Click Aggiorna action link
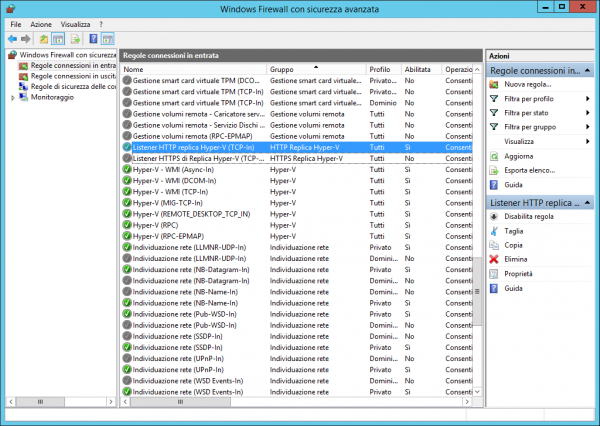 pos(518,156)
